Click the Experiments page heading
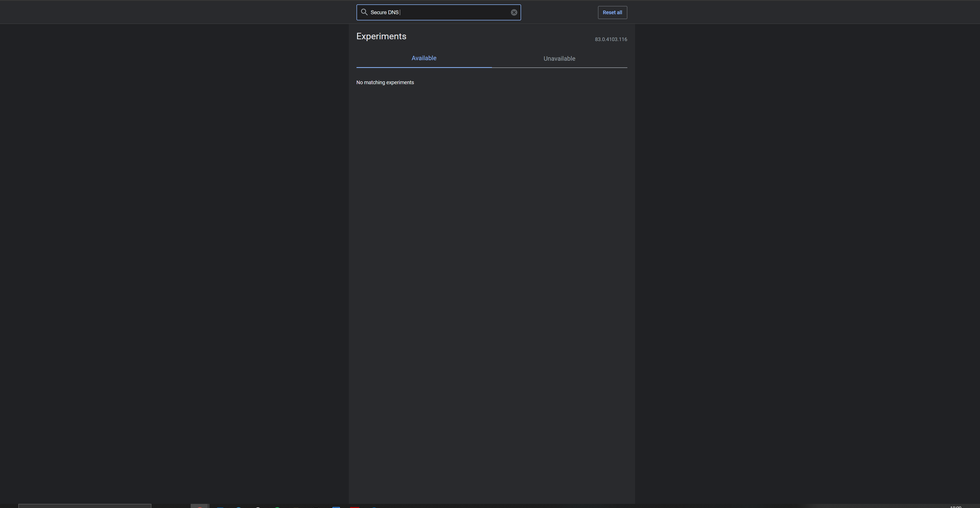This screenshot has height=508, width=980. click(381, 37)
